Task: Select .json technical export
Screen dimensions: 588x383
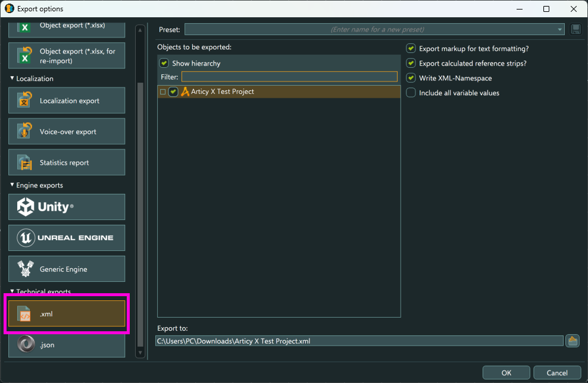Action: click(x=67, y=345)
